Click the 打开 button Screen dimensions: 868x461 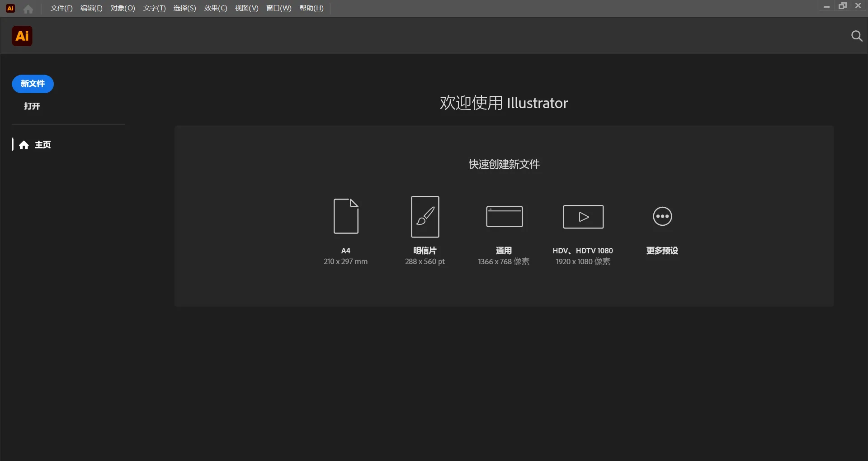(x=31, y=106)
